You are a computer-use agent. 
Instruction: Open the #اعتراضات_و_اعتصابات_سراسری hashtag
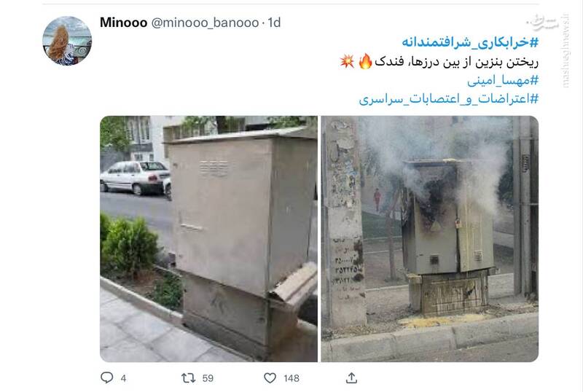449,99
